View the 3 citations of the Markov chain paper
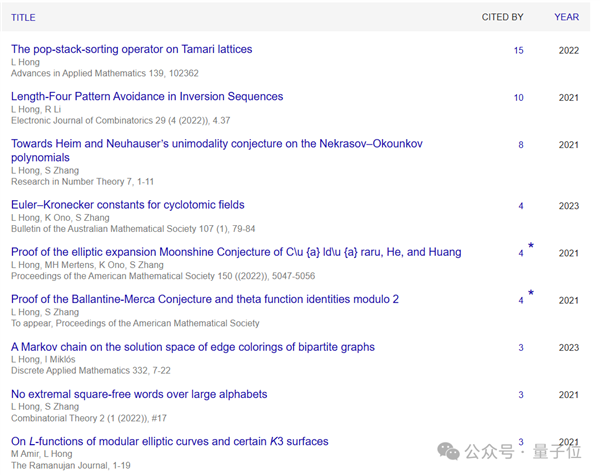This screenshot has height=475, width=600. (x=520, y=348)
